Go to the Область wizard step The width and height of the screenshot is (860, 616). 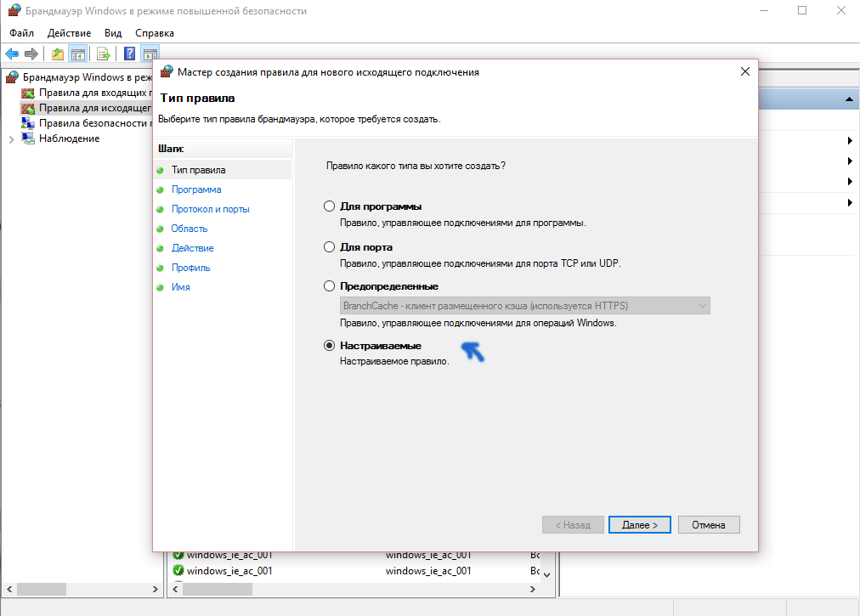pyautogui.click(x=190, y=229)
